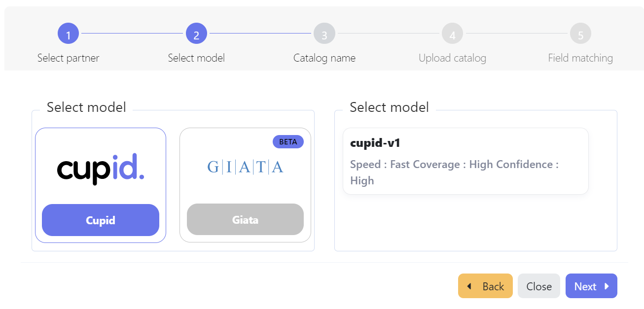Click step 3 circle in wizard

pyautogui.click(x=324, y=34)
